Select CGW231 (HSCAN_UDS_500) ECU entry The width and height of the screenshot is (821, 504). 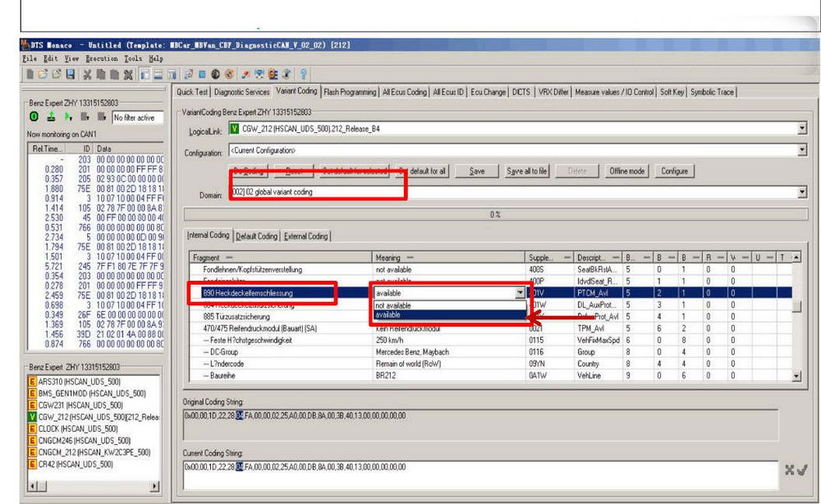[80, 405]
